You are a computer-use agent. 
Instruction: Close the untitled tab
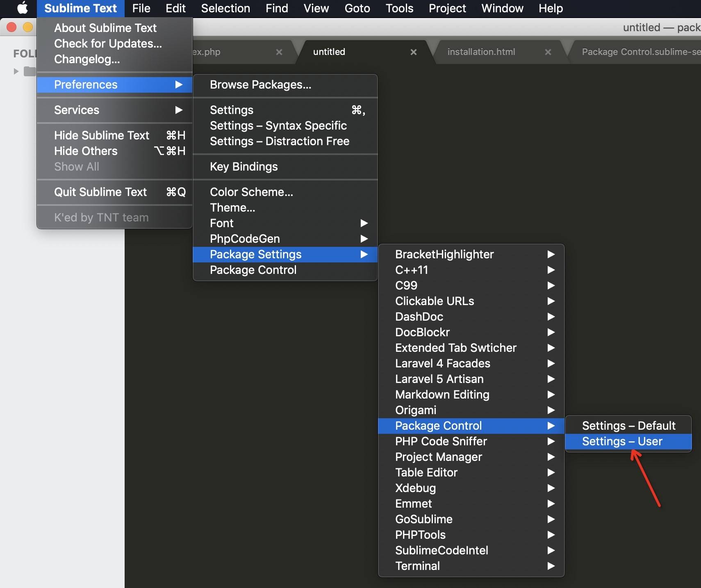[414, 52]
